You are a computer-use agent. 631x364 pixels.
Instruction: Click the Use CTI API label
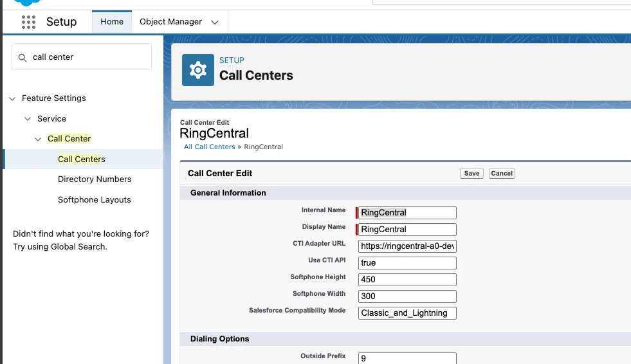pos(327,260)
